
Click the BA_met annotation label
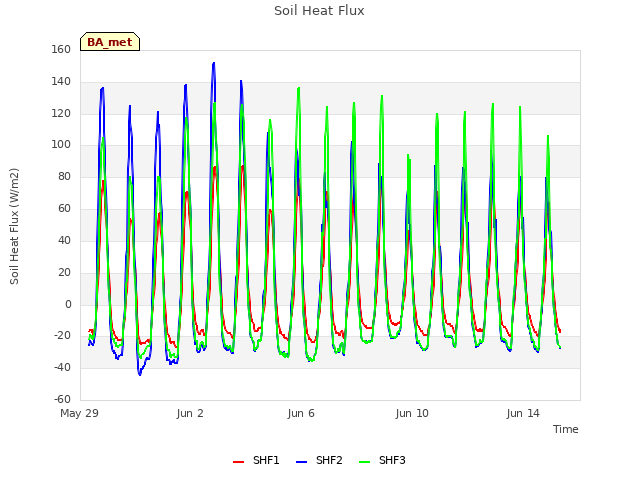coord(110,42)
